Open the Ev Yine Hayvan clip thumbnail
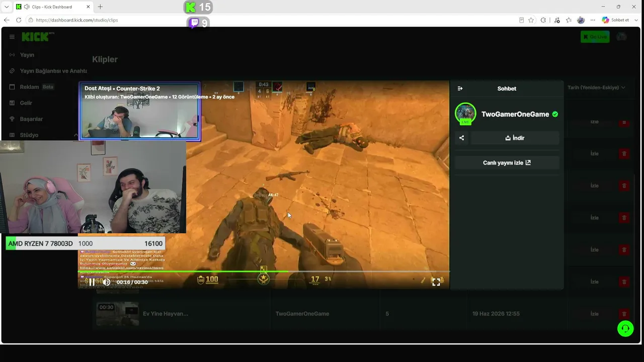 117,314
